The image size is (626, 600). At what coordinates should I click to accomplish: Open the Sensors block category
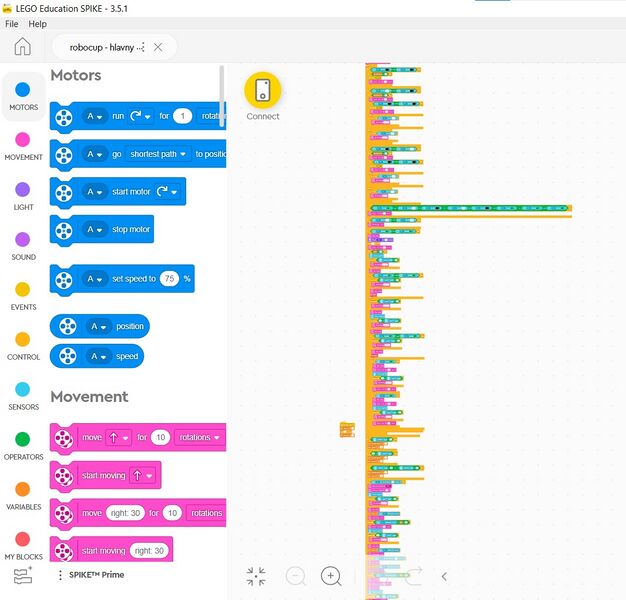(x=23, y=395)
